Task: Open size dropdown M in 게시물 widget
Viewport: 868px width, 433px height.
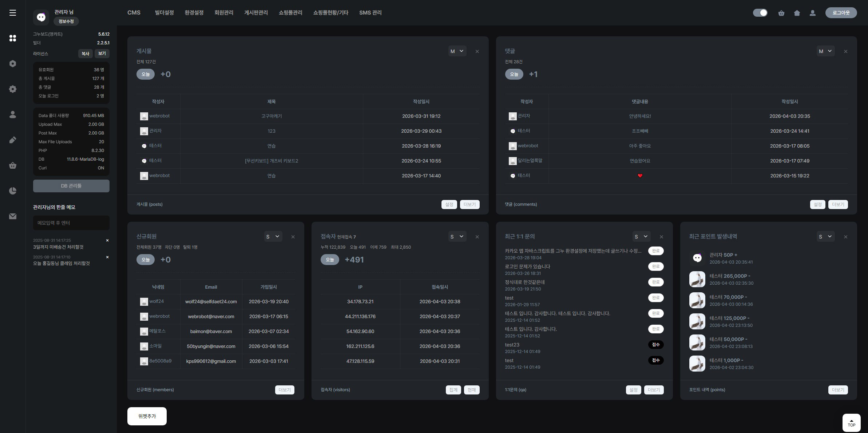Action: click(x=457, y=51)
